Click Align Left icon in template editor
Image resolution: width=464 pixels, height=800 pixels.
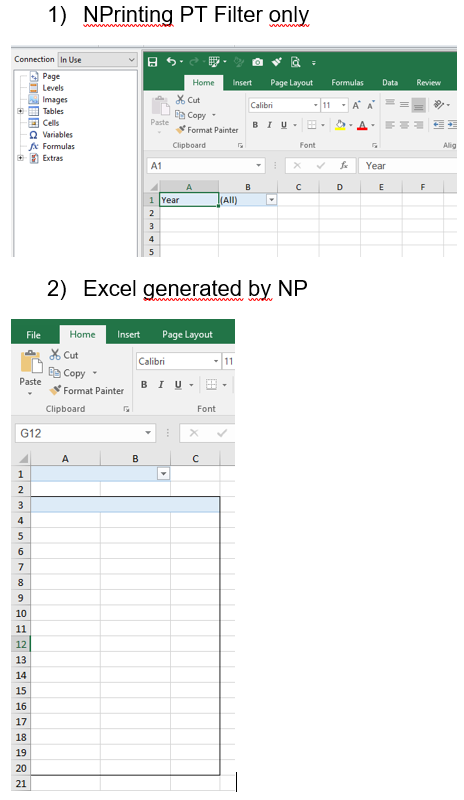[390, 125]
